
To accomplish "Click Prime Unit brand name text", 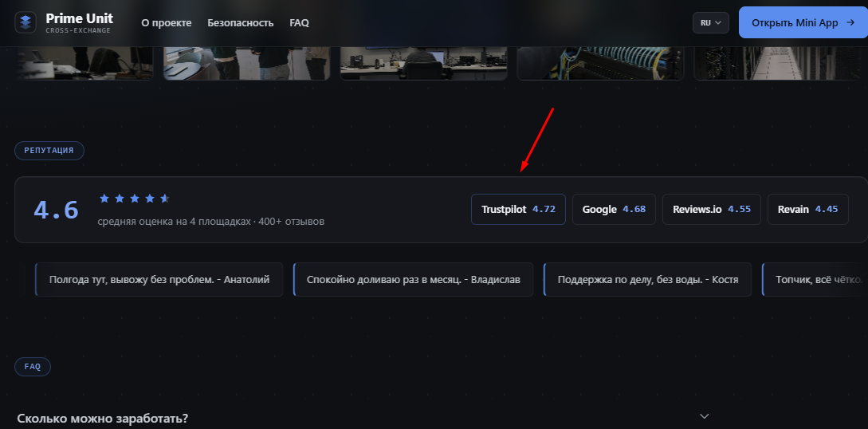I will point(79,18).
